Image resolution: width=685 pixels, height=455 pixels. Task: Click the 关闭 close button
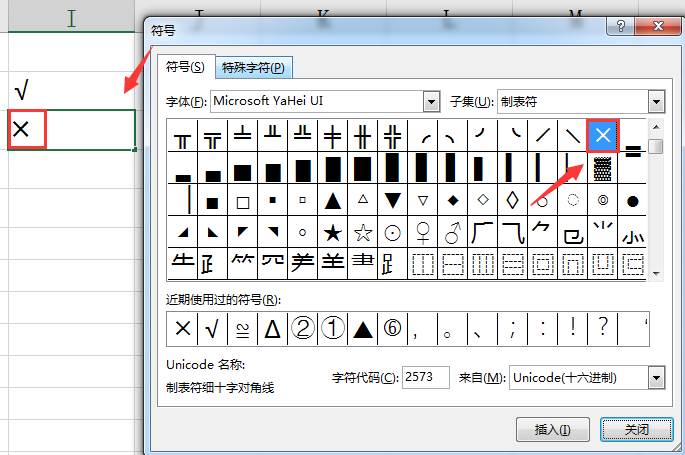(x=637, y=429)
